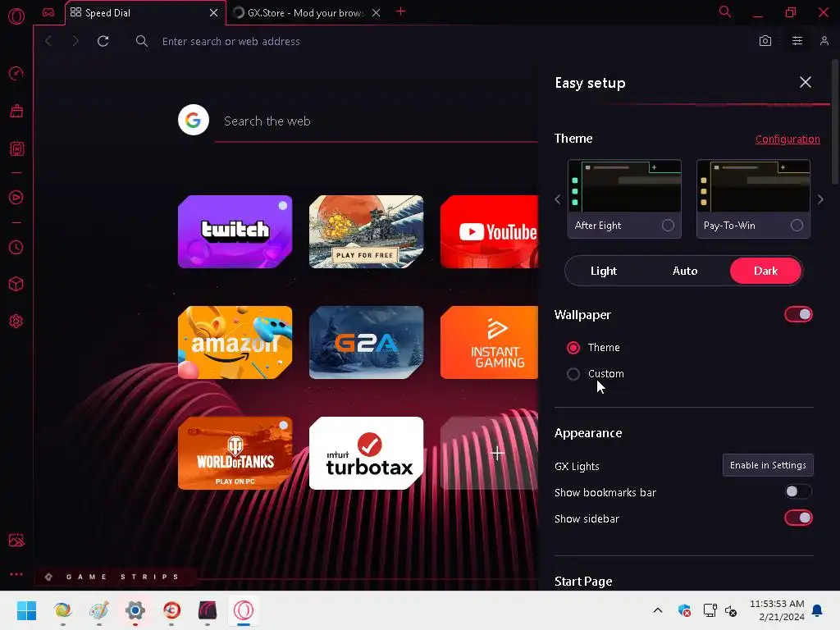840x630 pixels.
Task: Open the picture icon at sidebar bottom
Action: pos(16,540)
